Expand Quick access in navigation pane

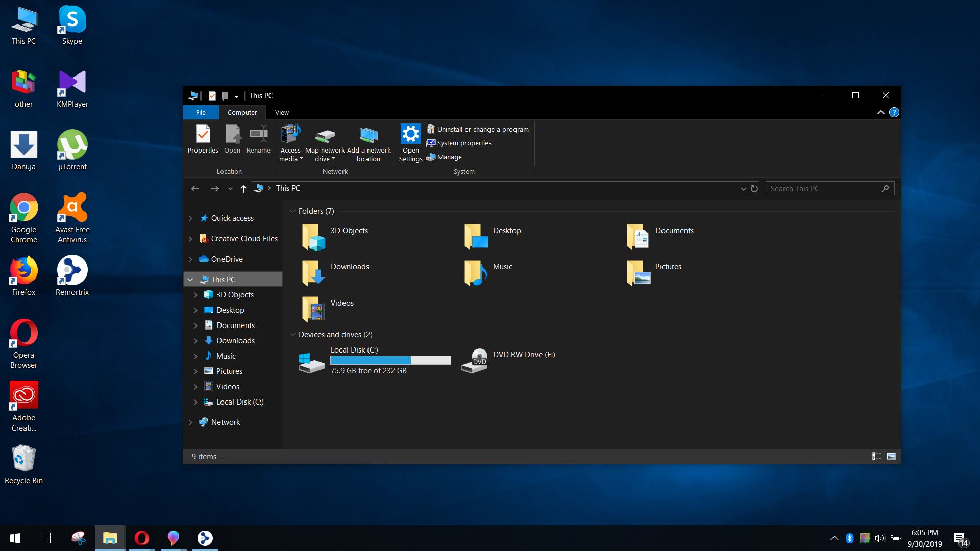coord(190,218)
